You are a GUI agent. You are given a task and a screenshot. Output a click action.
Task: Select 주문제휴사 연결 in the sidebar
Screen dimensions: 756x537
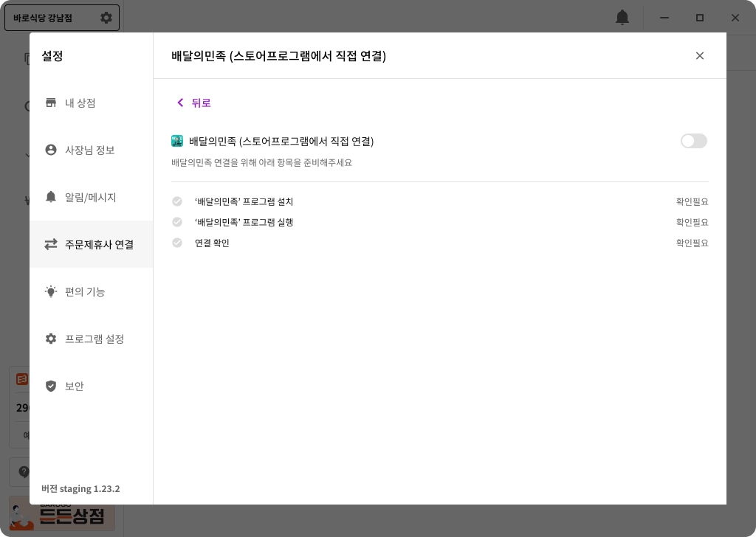click(92, 244)
